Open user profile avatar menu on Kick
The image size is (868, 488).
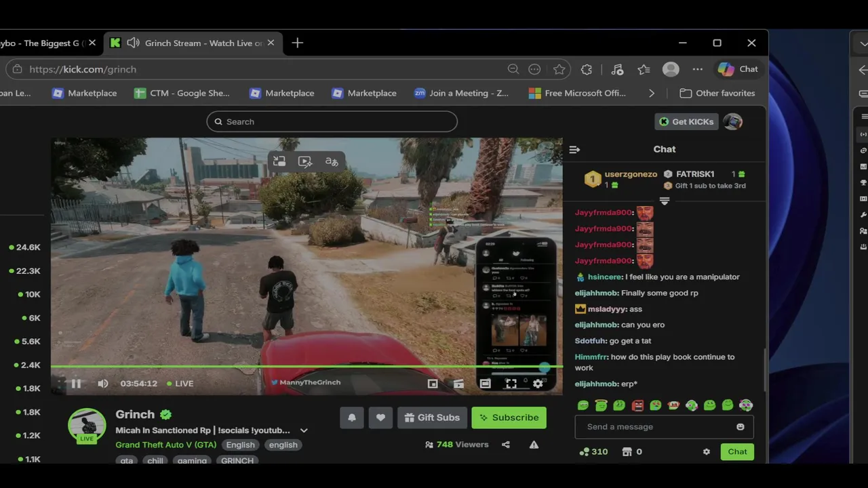[x=732, y=122]
